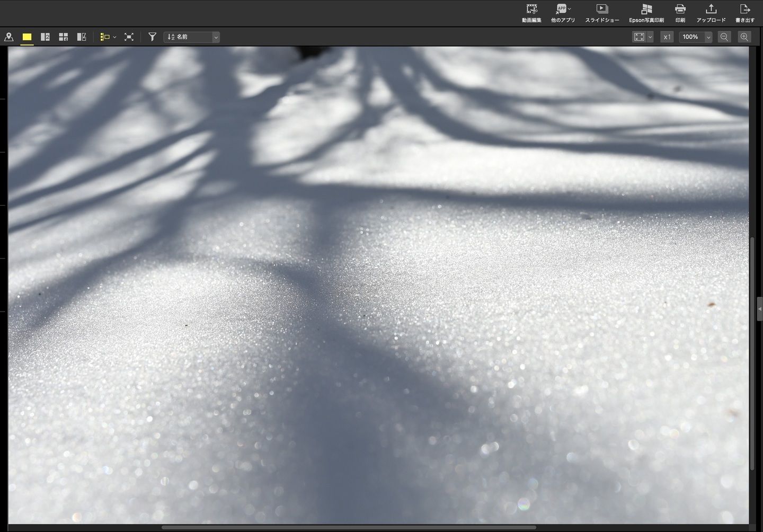
Task: Switch to two-image comparison view
Action: click(45, 37)
